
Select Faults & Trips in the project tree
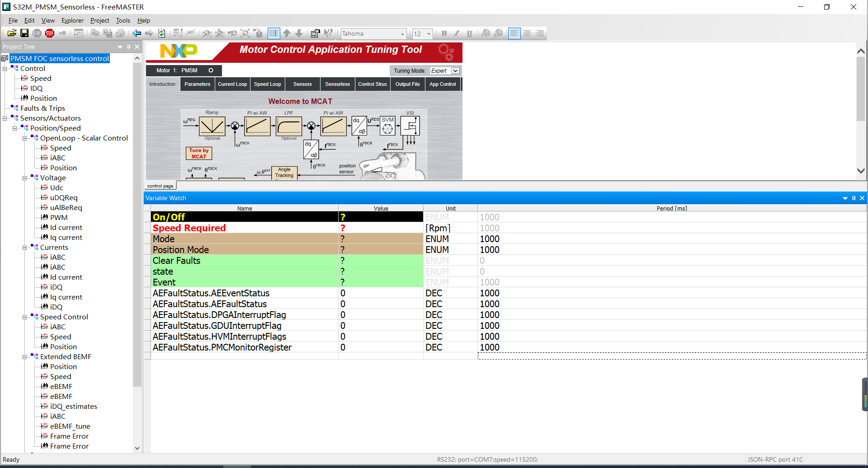pyautogui.click(x=42, y=108)
